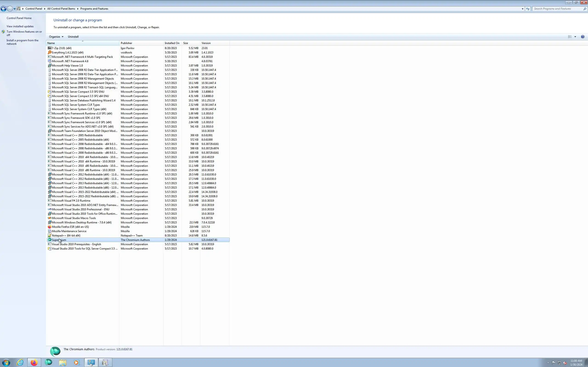Expand the address bar history dropdown
This screenshot has width=588, height=367.
tap(522, 9)
